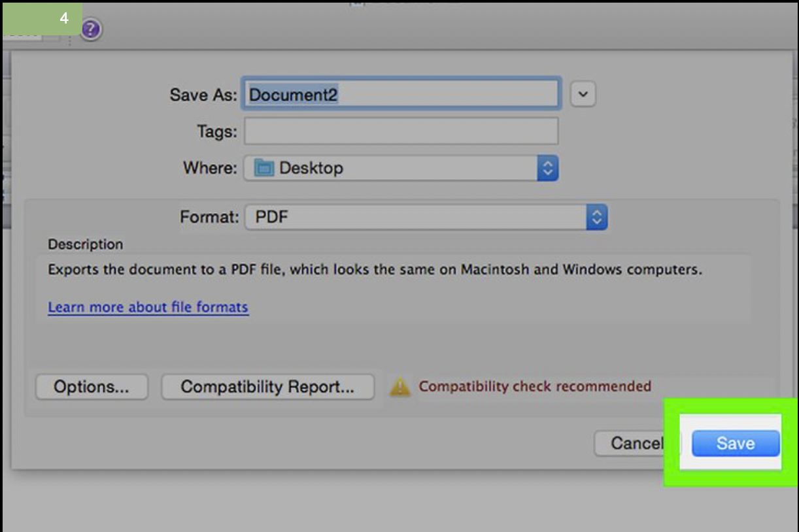Click the Save As filename field
This screenshot has height=532, width=799.
click(x=401, y=95)
